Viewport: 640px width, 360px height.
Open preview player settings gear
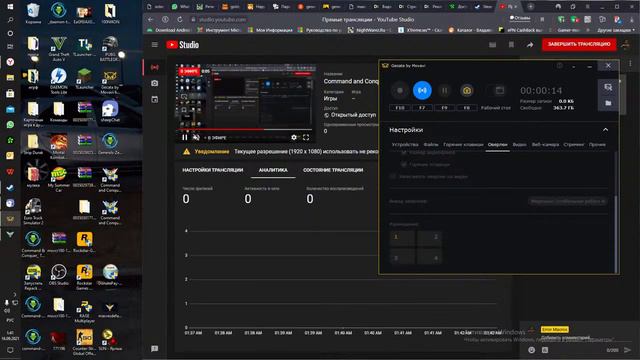coord(294,138)
